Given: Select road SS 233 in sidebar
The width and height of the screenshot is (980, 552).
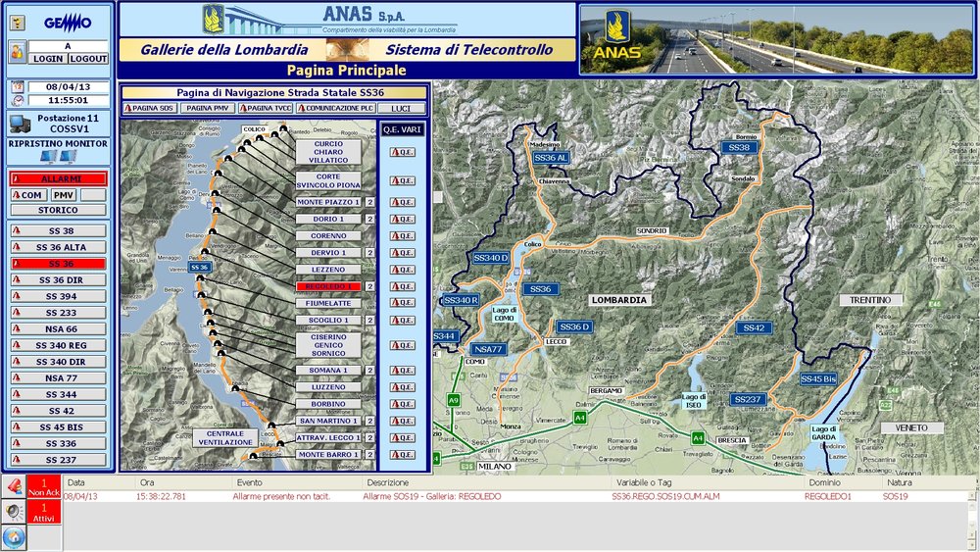Looking at the screenshot, I should (58, 313).
